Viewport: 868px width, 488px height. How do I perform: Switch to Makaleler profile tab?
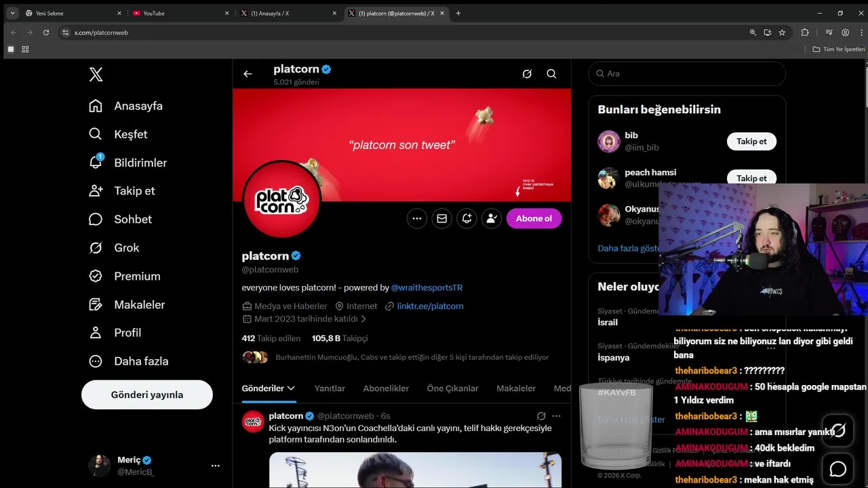tap(516, 388)
